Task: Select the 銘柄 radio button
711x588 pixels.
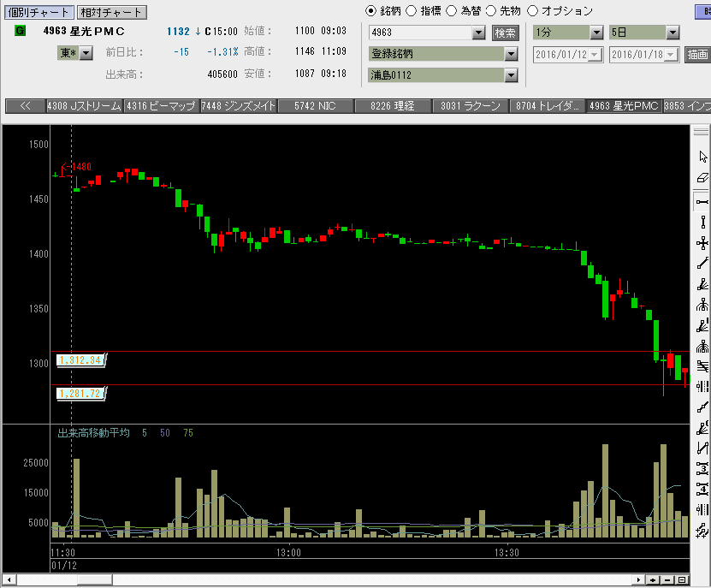Action: 370,10
